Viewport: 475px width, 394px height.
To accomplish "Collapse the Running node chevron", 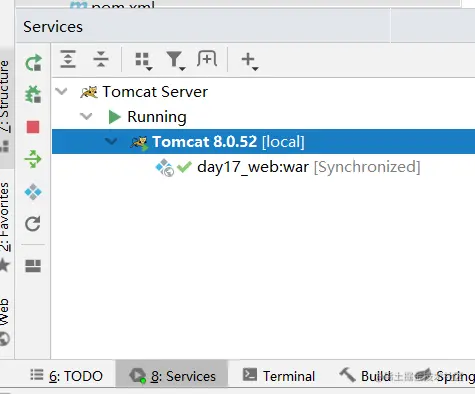I will [86, 116].
